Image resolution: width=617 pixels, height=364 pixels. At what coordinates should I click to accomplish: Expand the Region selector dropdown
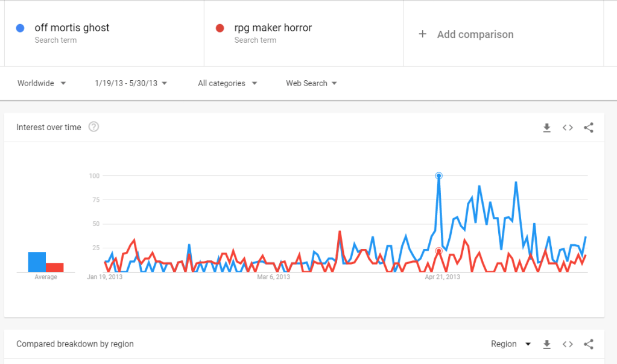[511, 344]
